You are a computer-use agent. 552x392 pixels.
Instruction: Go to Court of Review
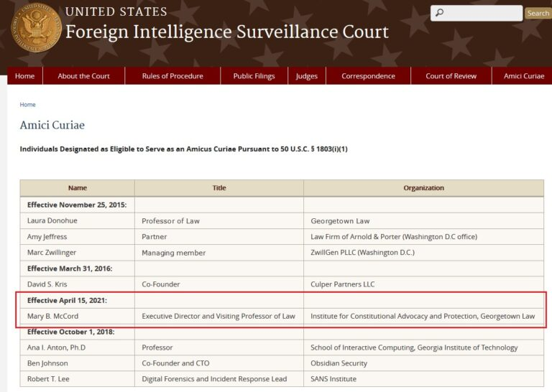(x=451, y=76)
